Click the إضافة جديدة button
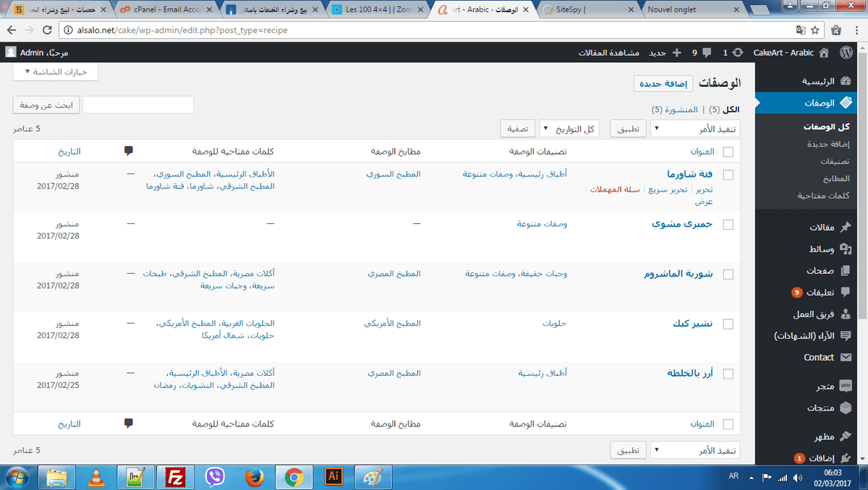The width and height of the screenshot is (868, 490). click(x=663, y=83)
